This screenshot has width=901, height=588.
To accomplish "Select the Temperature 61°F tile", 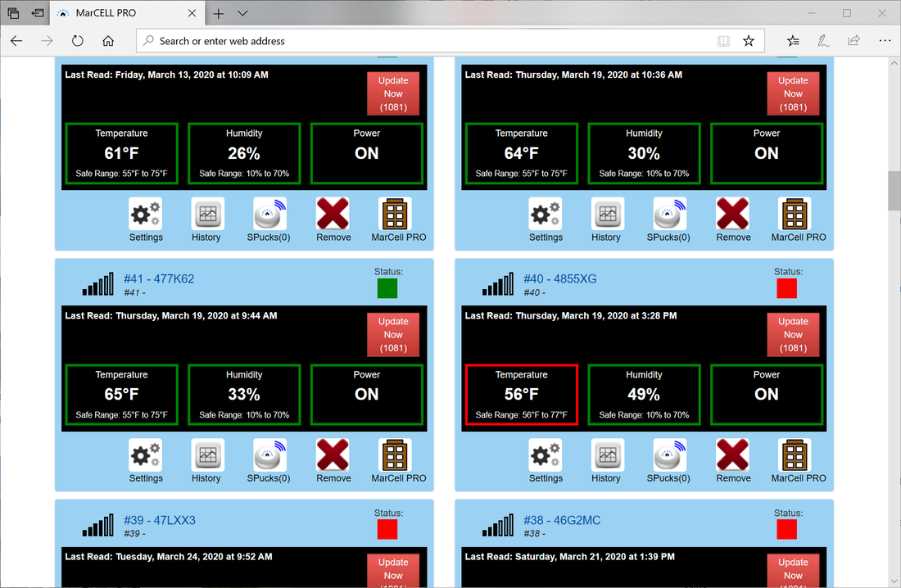I will coord(121,153).
